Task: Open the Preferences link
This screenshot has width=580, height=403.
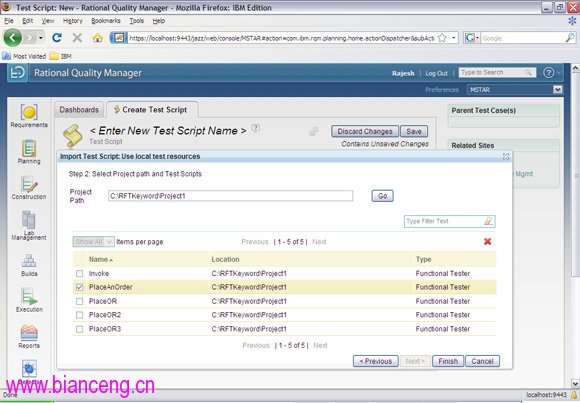Action: (442, 90)
